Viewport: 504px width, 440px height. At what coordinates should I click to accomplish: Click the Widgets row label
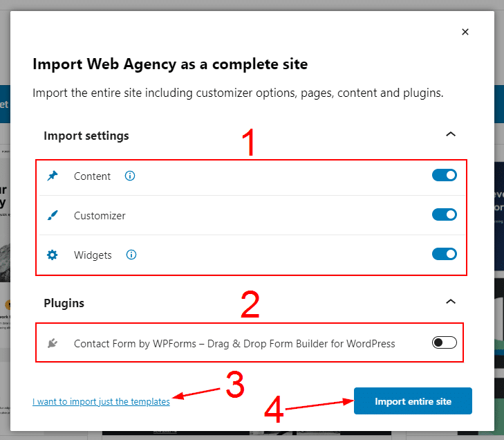(93, 255)
